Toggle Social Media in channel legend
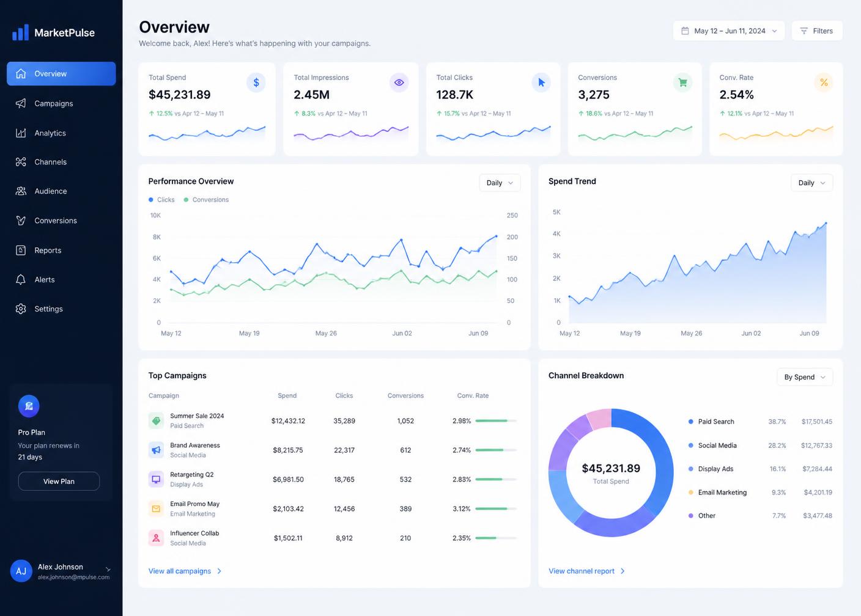This screenshot has width=861, height=616. tap(712, 446)
